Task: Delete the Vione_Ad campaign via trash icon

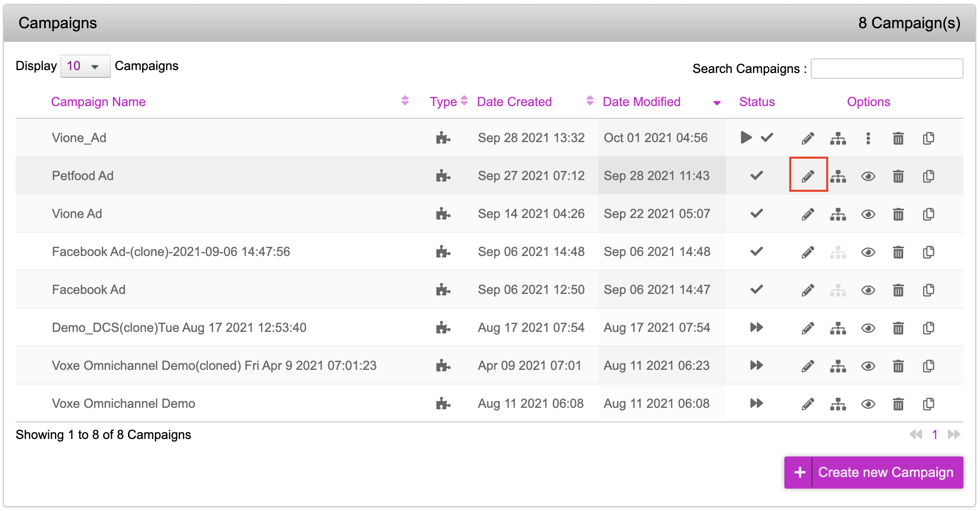Action: (898, 138)
